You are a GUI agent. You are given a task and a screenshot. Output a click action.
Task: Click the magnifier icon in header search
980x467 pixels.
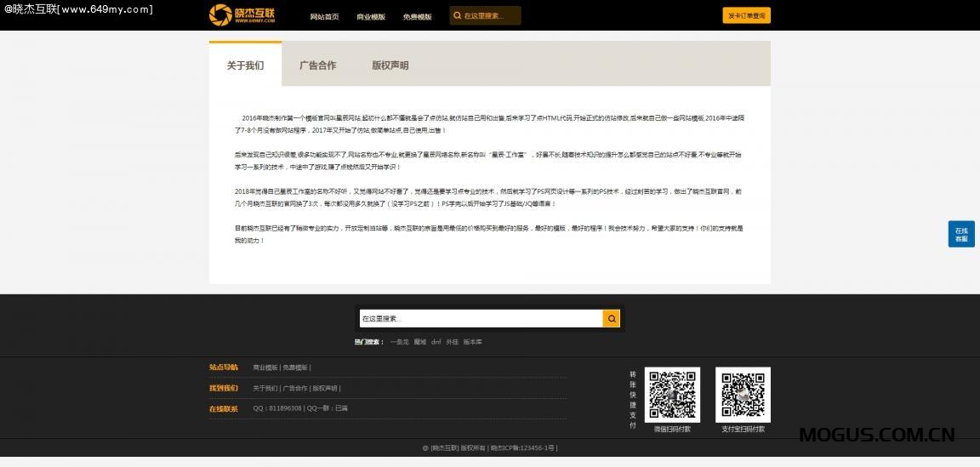tap(457, 15)
